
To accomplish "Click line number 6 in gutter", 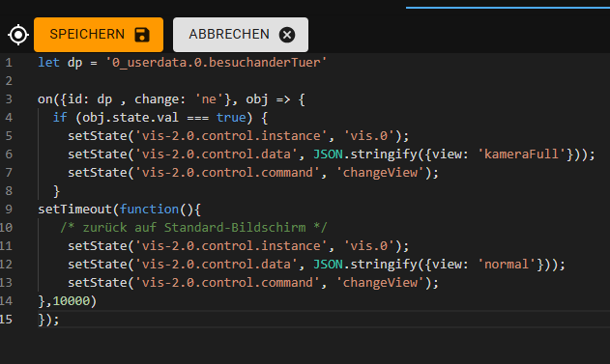I will point(9,154).
